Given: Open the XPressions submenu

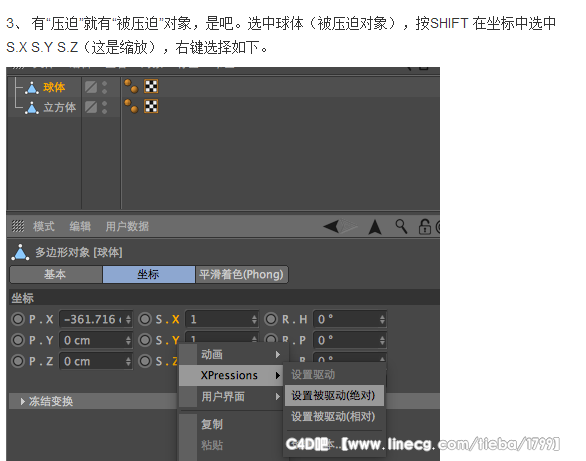Looking at the screenshot, I should pos(231,375).
